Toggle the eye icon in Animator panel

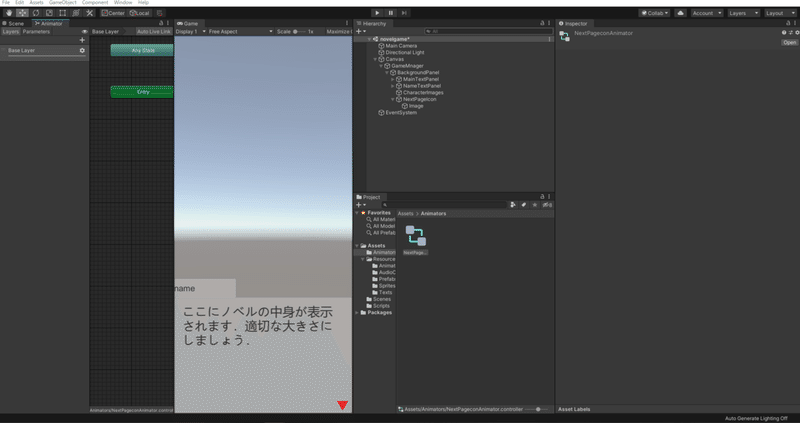[x=85, y=32]
